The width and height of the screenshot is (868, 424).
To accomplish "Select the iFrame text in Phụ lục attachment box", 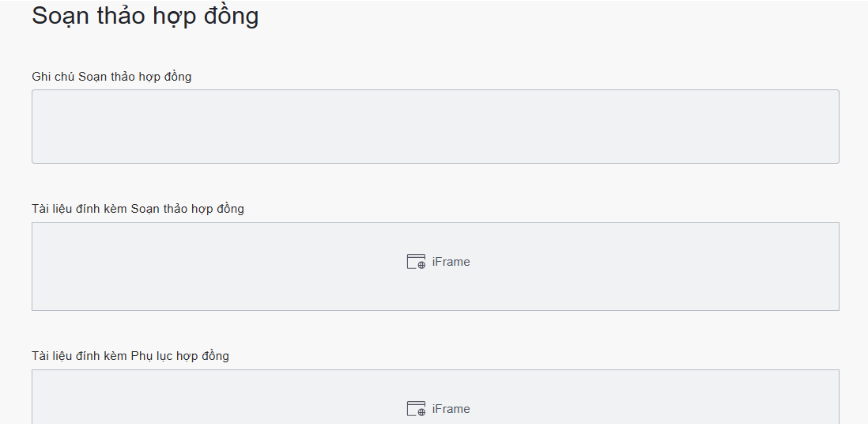I will [x=451, y=409].
